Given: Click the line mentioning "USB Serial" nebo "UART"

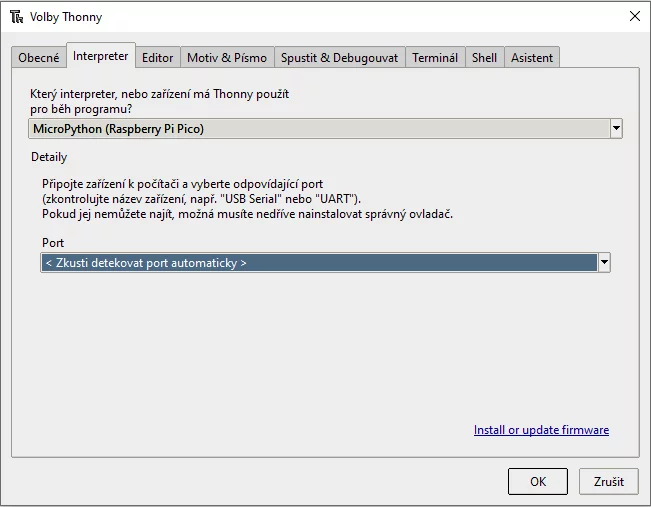Looking at the screenshot, I should coord(201,199).
